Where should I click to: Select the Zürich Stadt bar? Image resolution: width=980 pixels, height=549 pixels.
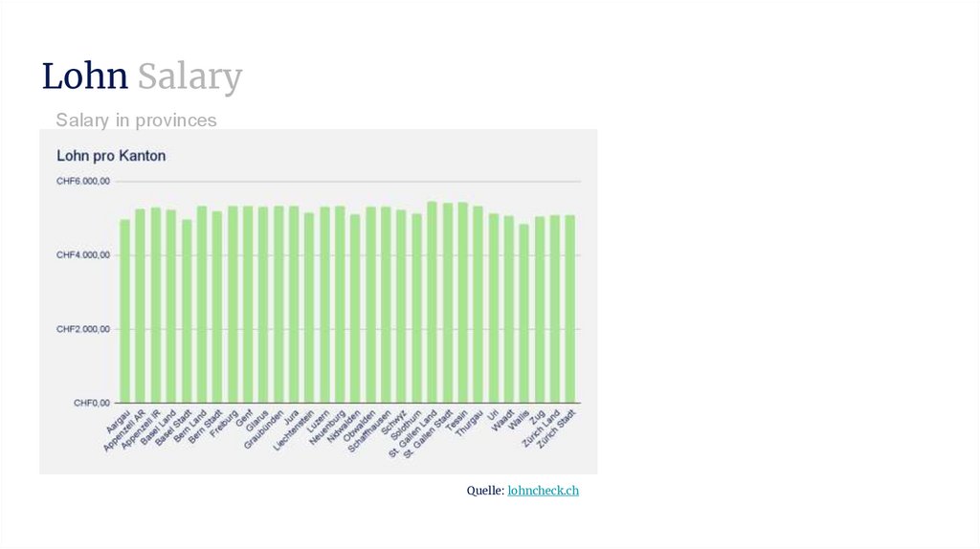tap(569, 308)
